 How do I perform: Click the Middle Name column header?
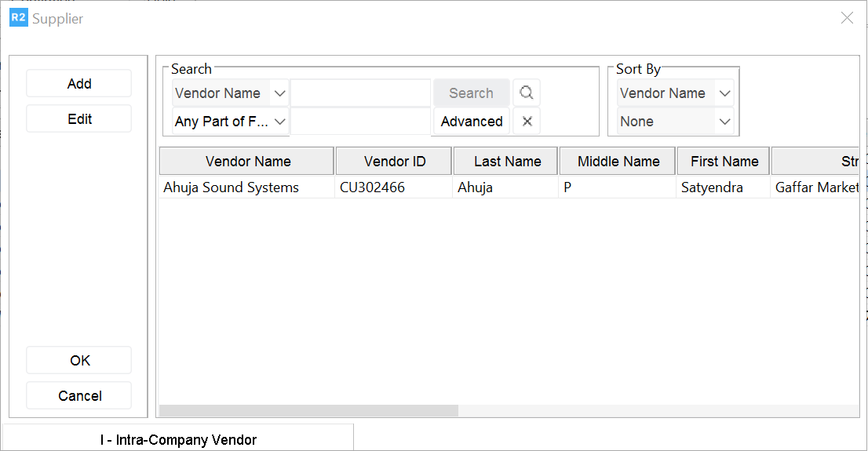[618, 162]
